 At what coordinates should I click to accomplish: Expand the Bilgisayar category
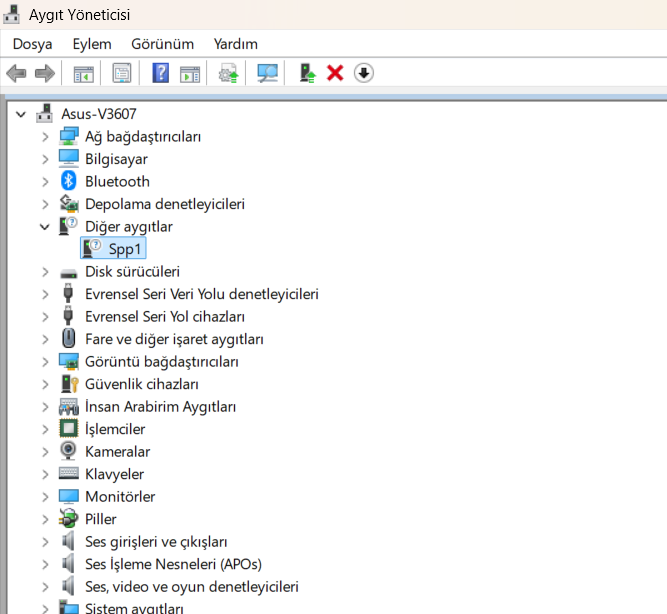coord(45,159)
